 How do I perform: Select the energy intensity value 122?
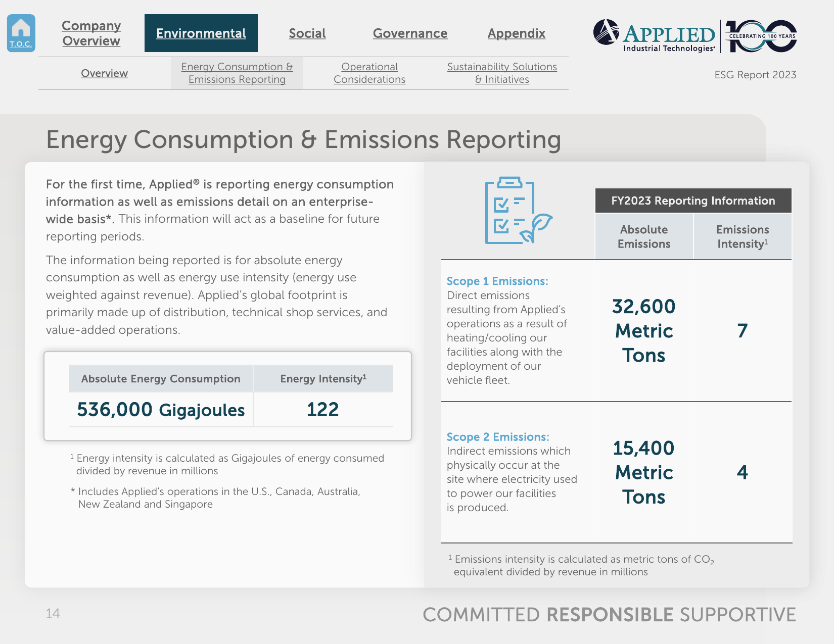point(323,410)
